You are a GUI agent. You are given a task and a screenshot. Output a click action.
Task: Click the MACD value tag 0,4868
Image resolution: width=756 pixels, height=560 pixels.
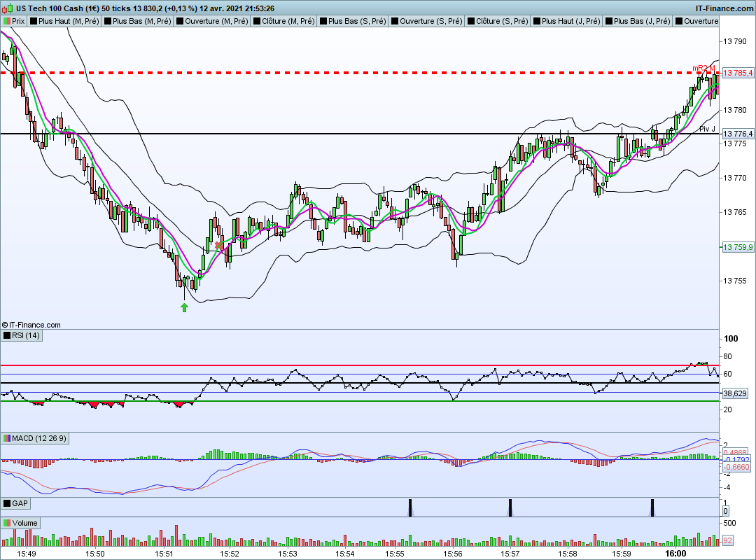coord(736,452)
